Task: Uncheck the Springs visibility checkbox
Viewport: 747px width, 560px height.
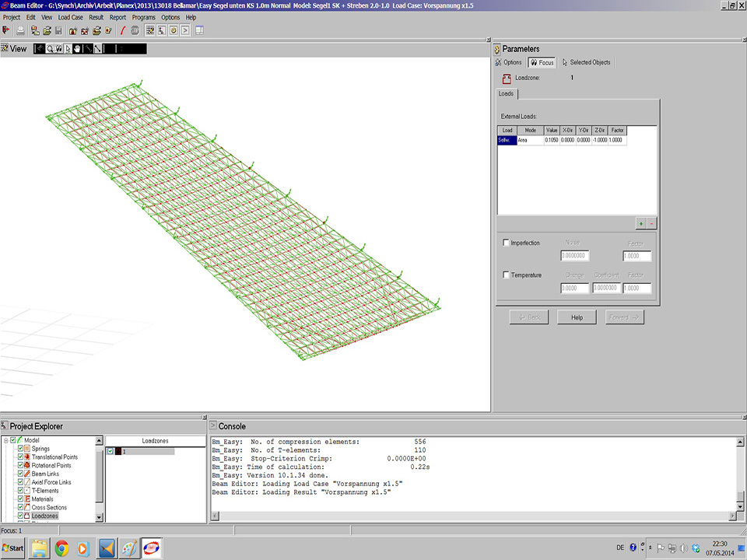Action: (21, 449)
